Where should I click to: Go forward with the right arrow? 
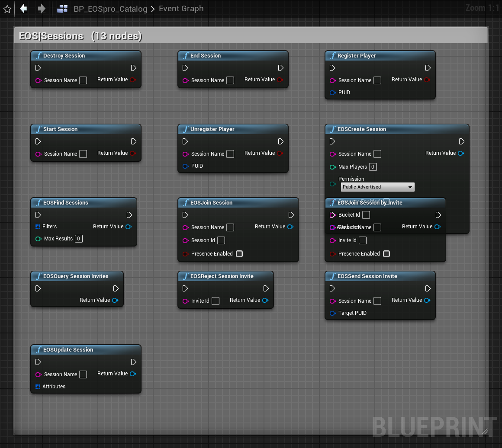41,8
